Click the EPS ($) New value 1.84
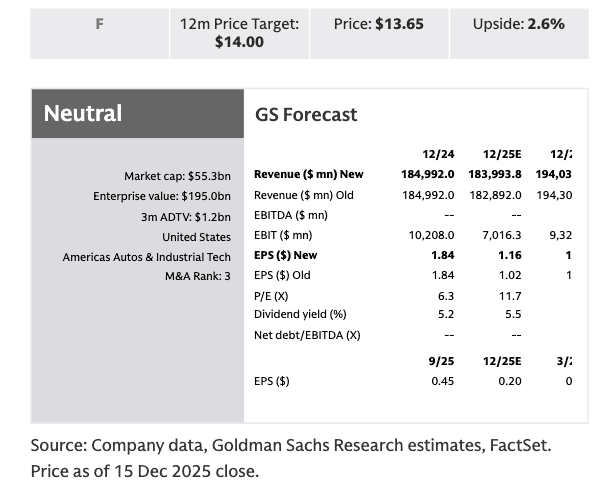Image resolution: width=602 pixels, height=489 pixels. click(441, 256)
